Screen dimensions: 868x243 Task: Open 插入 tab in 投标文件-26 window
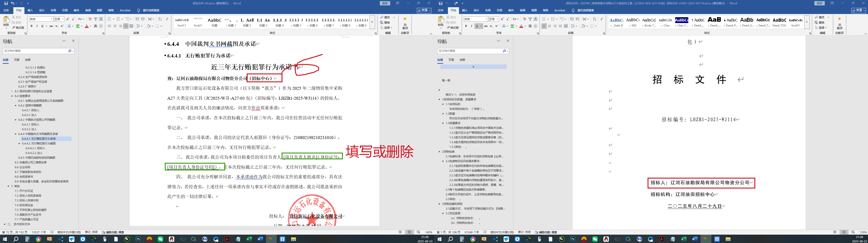tap(30, 10)
